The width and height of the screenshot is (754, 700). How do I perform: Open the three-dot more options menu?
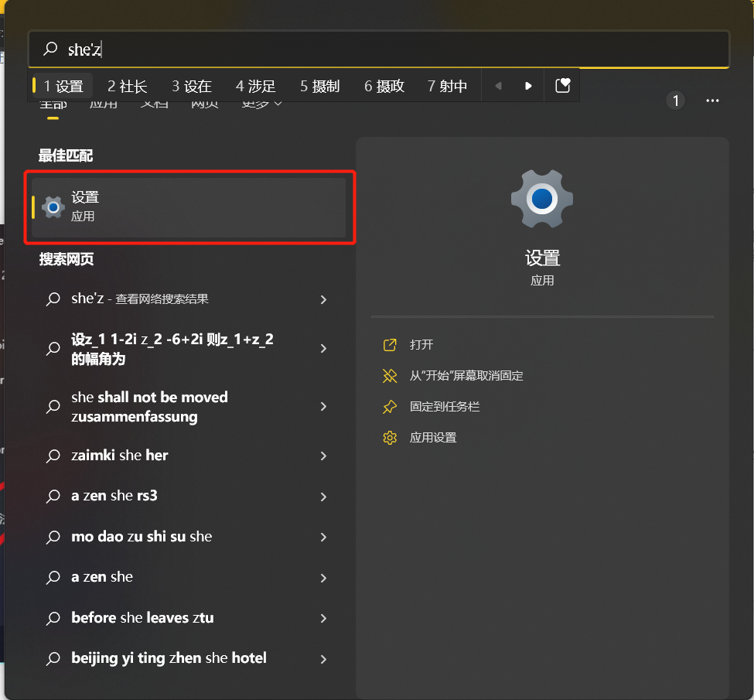[x=712, y=101]
